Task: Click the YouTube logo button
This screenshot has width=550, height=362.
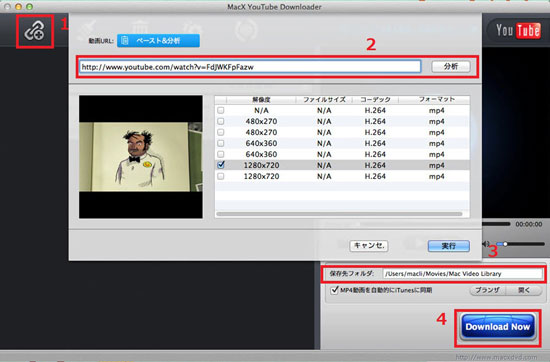Action: pos(517,31)
